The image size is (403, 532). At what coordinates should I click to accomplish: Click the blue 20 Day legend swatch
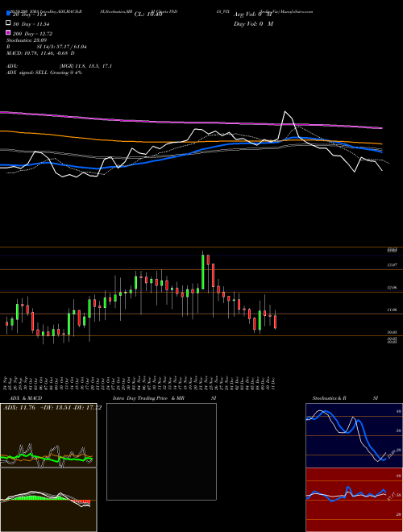click(x=8, y=14)
